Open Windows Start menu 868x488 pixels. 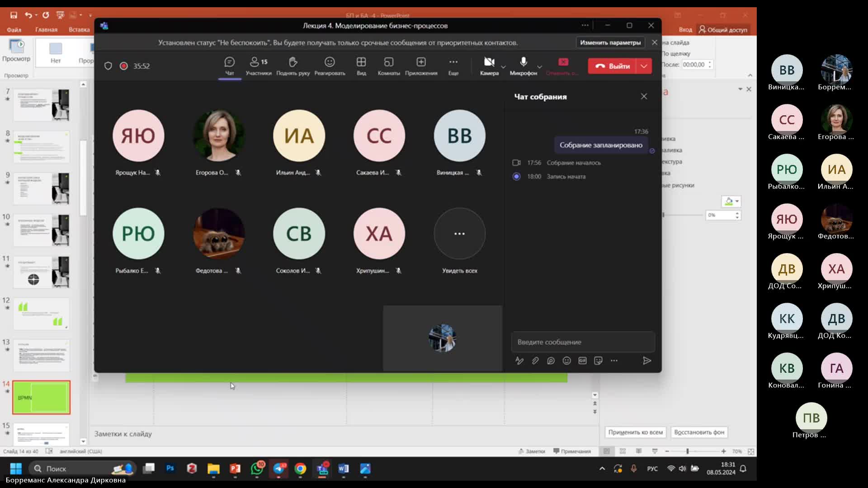[16, 469]
